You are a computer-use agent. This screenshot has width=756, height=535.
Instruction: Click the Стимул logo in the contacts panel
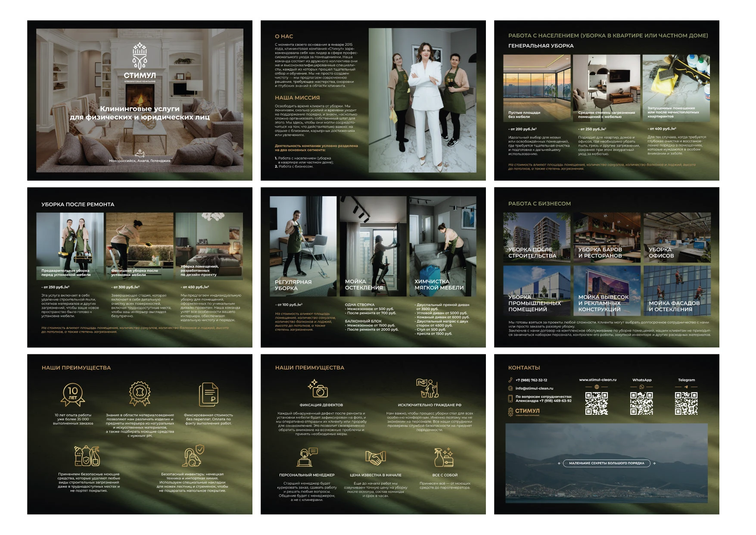click(x=524, y=412)
